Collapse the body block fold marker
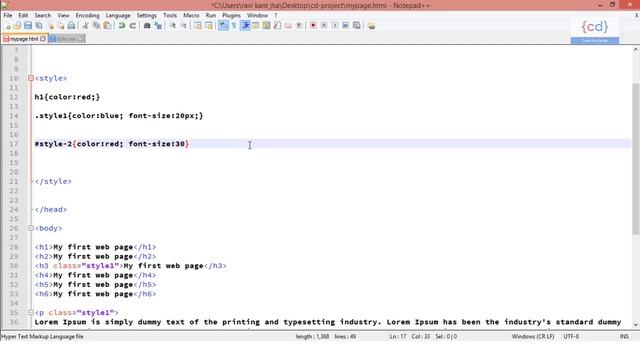This screenshot has width=640, height=360. click(x=31, y=228)
